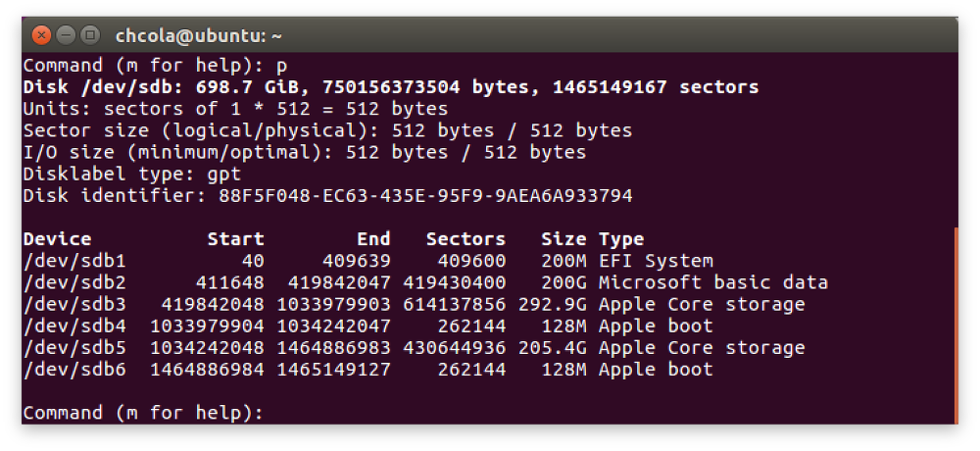Click the Type column header

(x=621, y=239)
